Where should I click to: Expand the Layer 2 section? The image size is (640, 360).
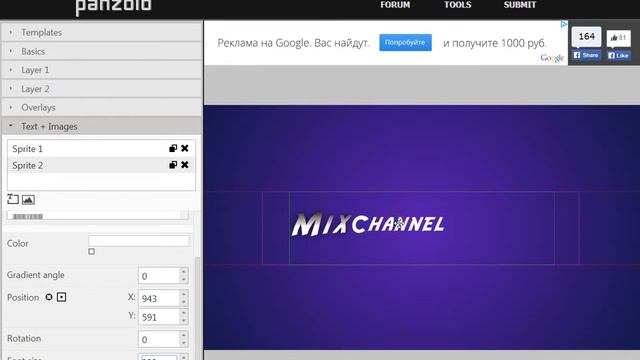pyautogui.click(x=101, y=89)
